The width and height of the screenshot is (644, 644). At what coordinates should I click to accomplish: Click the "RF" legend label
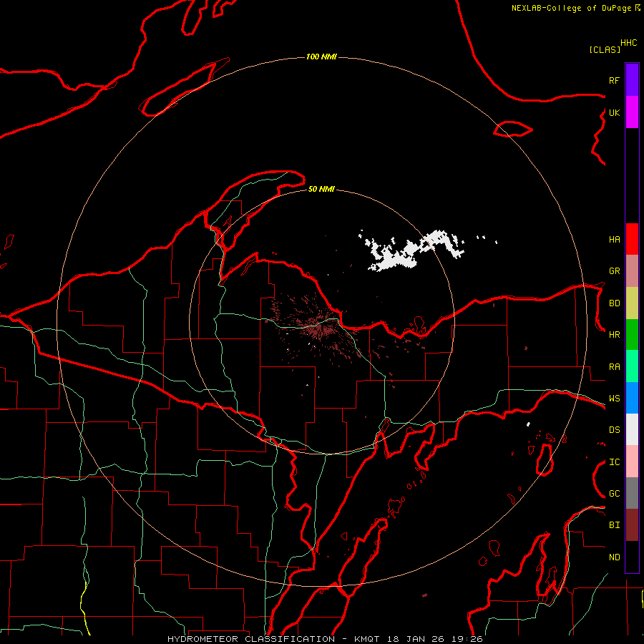(x=614, y=80)
